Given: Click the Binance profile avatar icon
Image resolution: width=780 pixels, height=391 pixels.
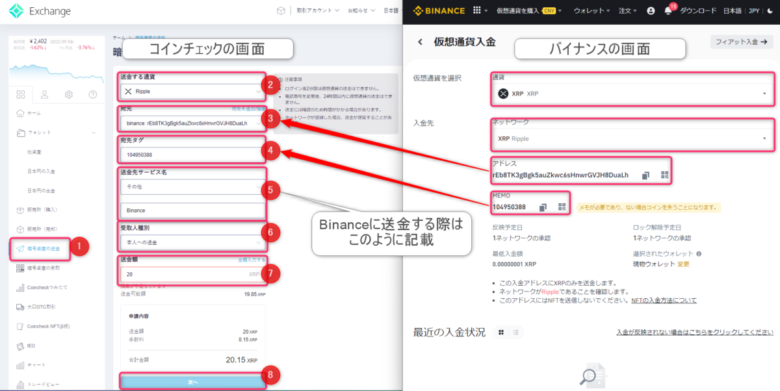Looking at the screenshot, I should [x=651, y=10].
